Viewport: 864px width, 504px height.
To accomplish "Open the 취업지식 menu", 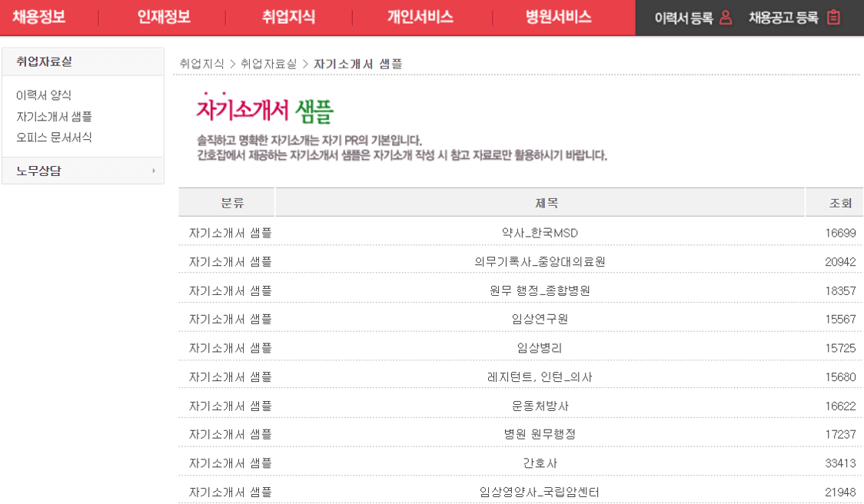I will 289,17.
